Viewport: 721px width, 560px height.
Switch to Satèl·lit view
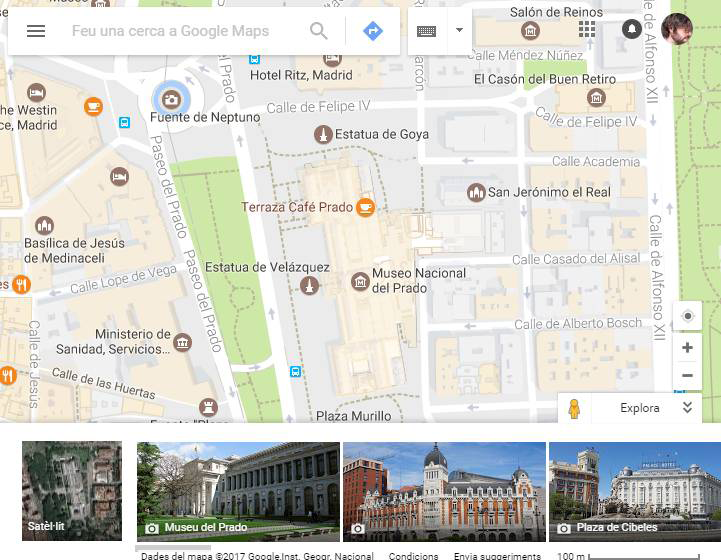[x=72, y=491]
